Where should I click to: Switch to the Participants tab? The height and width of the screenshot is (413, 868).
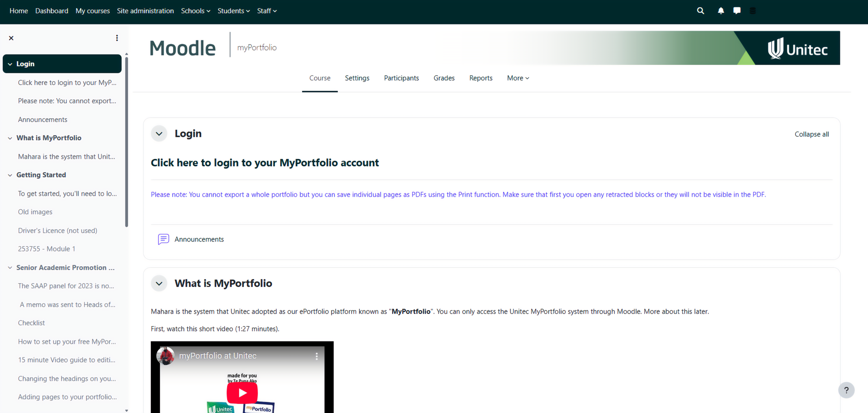401,78
